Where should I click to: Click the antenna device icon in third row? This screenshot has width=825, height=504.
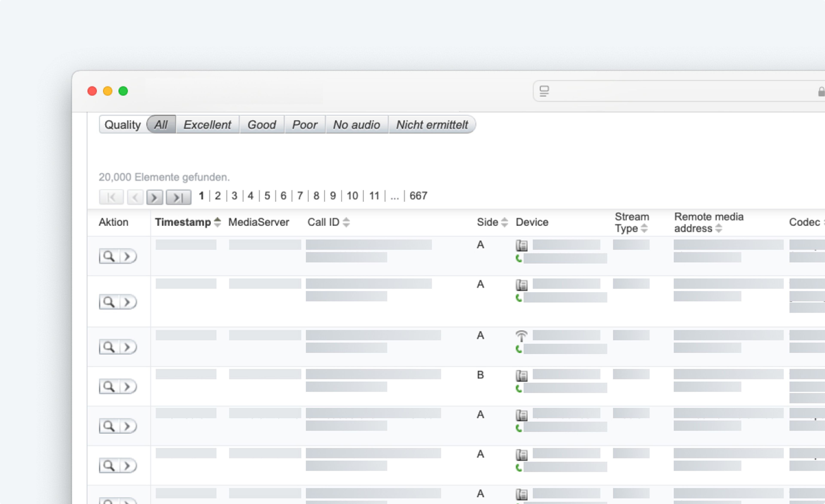(521, 336)
